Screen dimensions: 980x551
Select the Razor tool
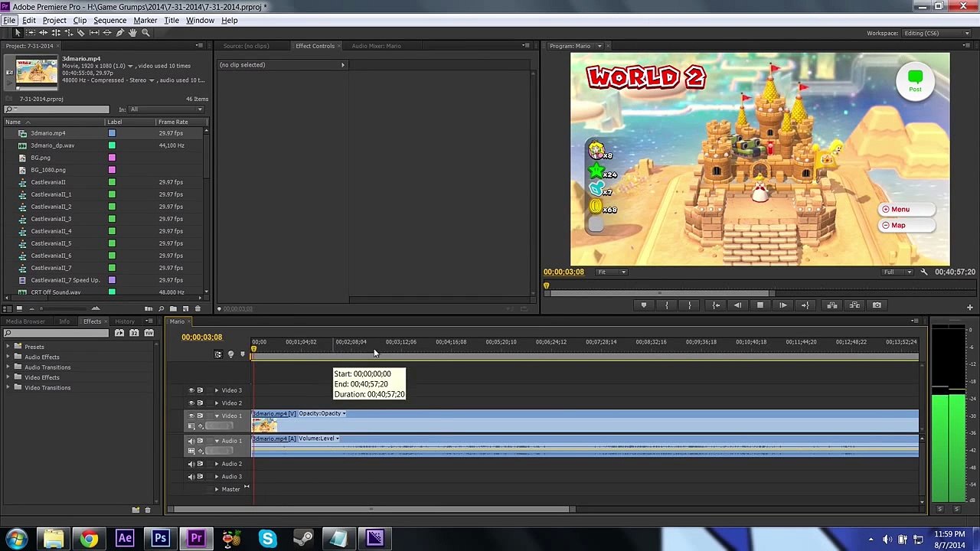click(81, 33)
